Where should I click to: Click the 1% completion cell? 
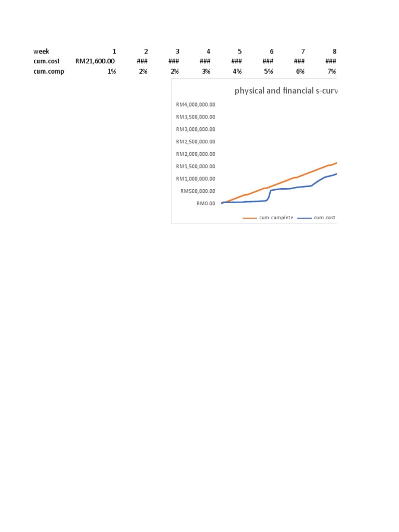point(112,71)
